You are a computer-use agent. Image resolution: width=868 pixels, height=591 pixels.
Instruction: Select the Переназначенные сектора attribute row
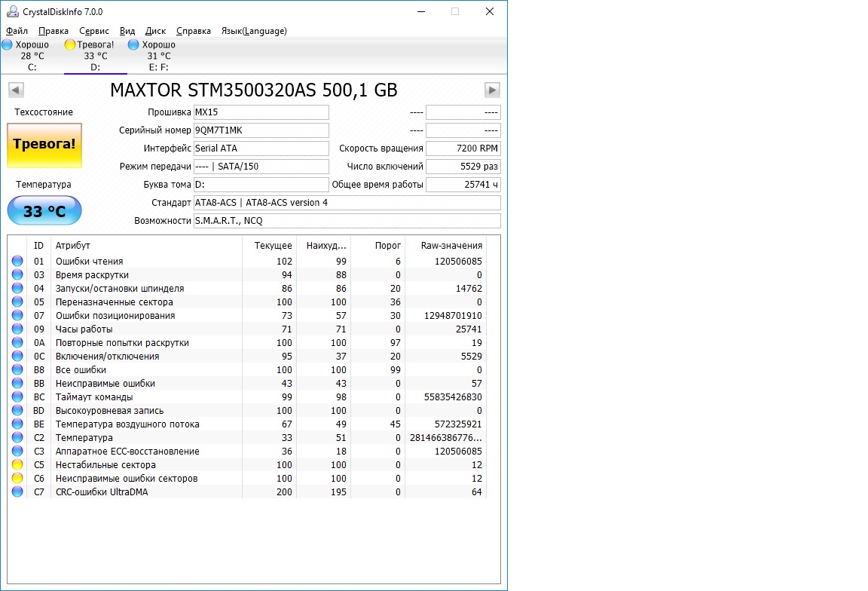pos(247,302)
